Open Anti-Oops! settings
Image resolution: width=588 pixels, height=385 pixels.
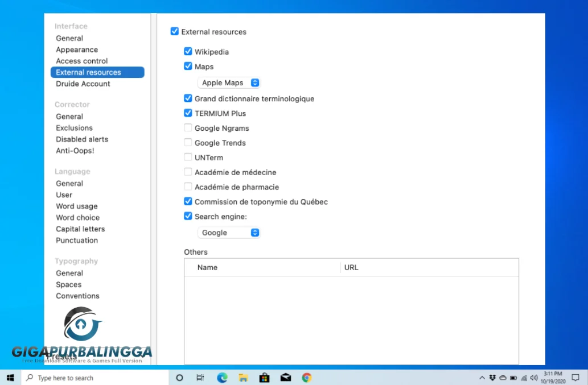(75, 151)
